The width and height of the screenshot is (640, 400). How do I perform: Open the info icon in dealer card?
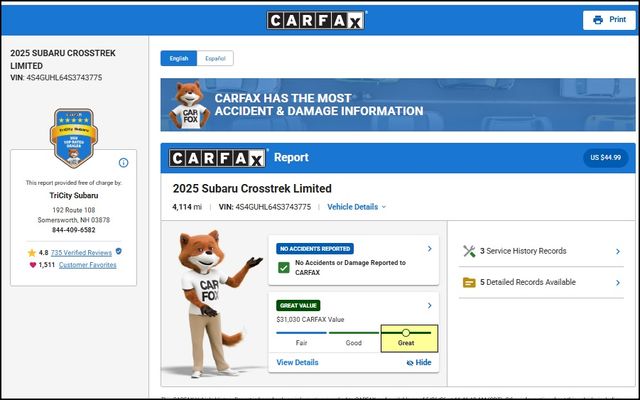pos(123,163)
